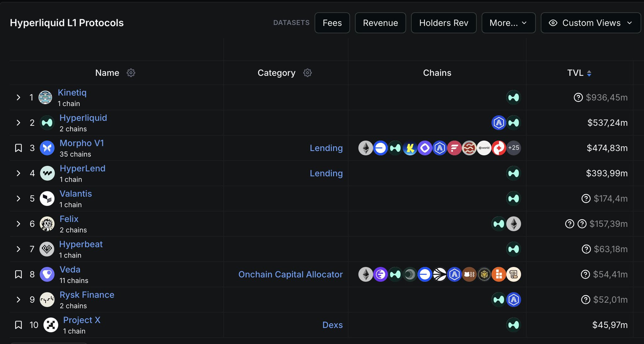
Task: Click the Name column settings gear
Action: [131, 73]
